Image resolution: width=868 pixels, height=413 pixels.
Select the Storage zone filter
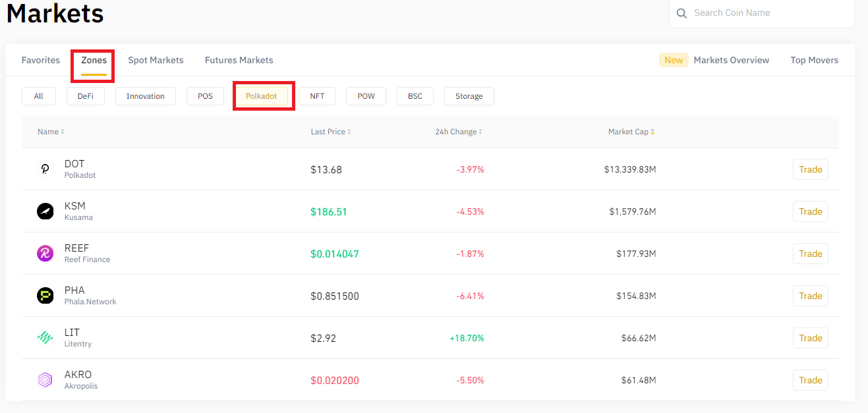[469, 96]
